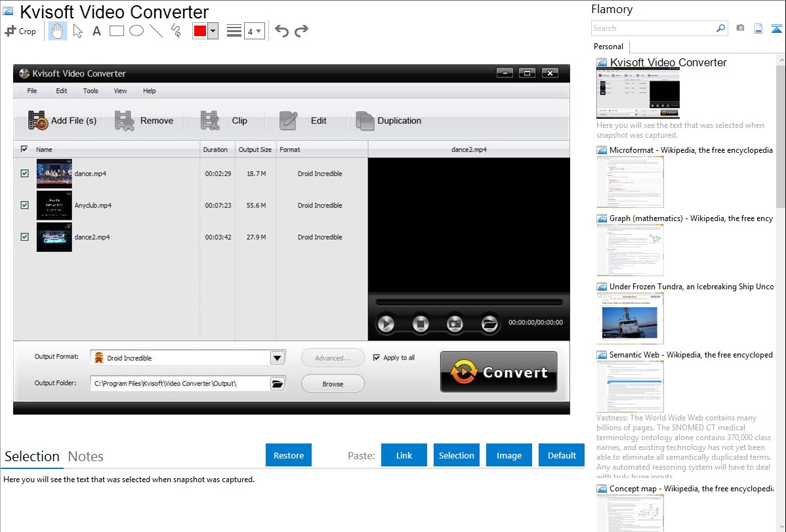The width and height of the screenshot is (786, 532).
Task: Select the straight line tool
Action: point(156,31)
